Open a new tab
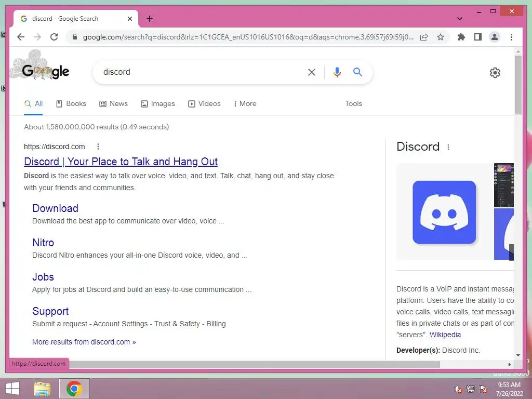Image resolution: width=532 pixels, height=399 pixels. click(x=150, y=19)
